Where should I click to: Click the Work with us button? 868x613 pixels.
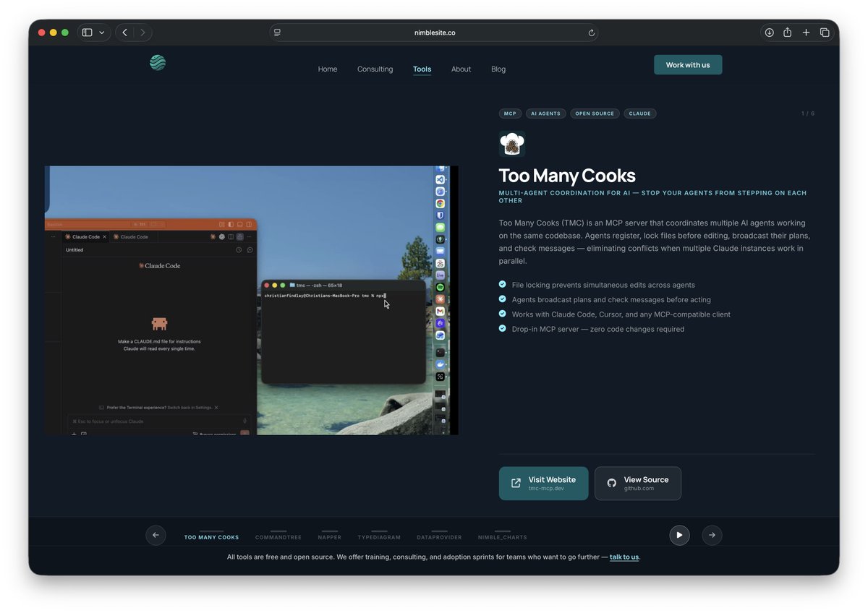coord(688,65)
